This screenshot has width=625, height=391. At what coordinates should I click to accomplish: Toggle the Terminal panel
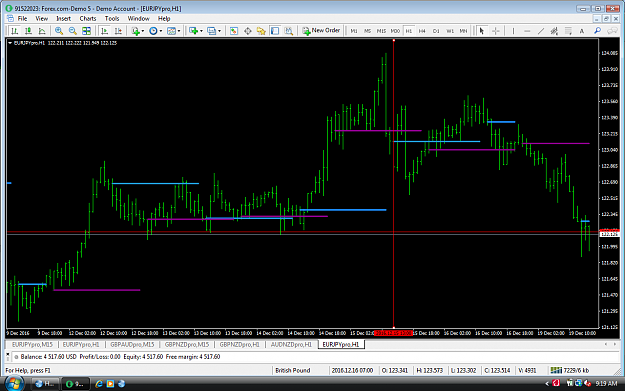click(275, 31)
